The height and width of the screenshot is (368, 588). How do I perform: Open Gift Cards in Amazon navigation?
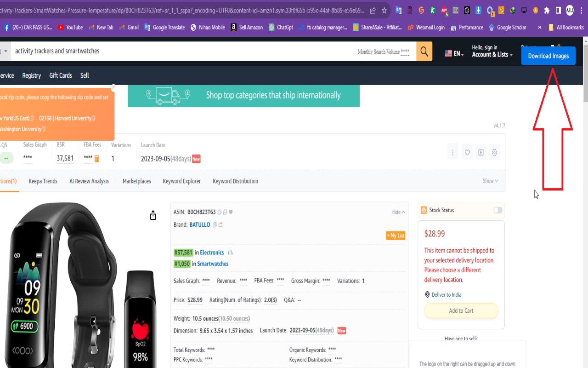[x=61, y=75]
